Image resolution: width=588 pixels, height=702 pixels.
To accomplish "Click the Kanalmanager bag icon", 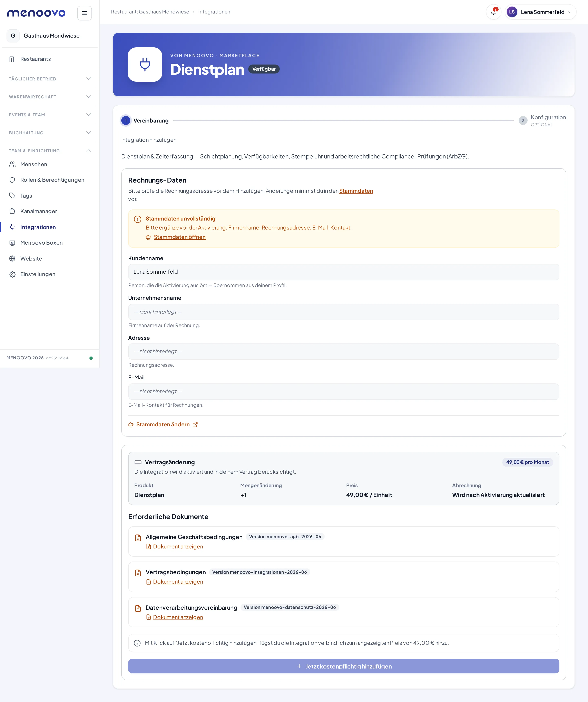I will point(12,211).
